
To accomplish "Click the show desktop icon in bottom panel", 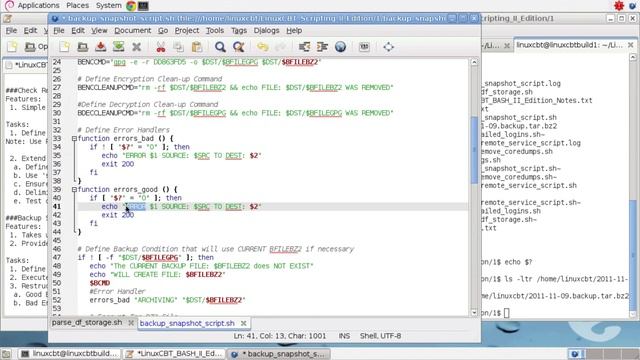I will click(6, 354).
